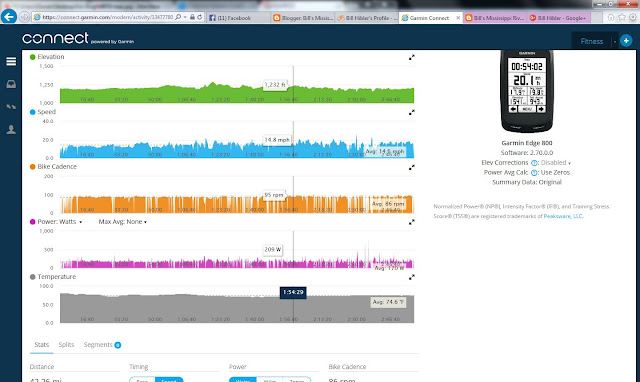Switch to Blogger: Bill's Mississippi browser tab
This screenshot has width=640, height=382.
[302, 18]
